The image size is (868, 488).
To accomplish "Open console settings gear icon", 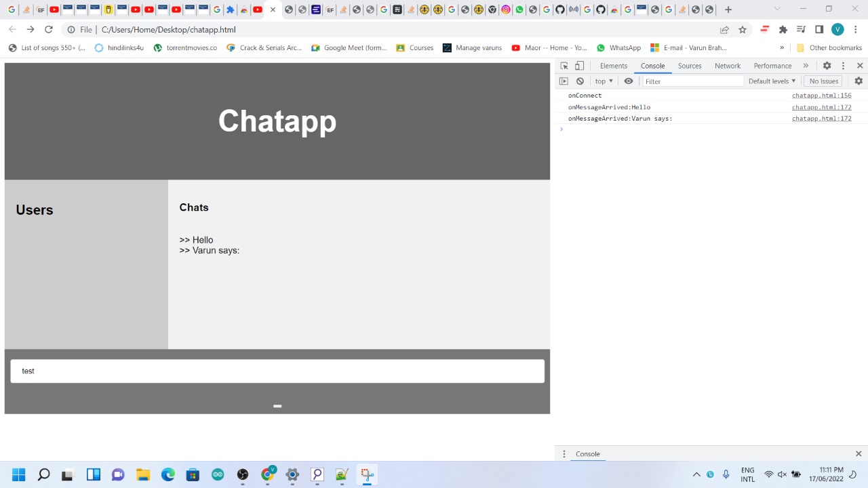I will (x=859, y=81).
